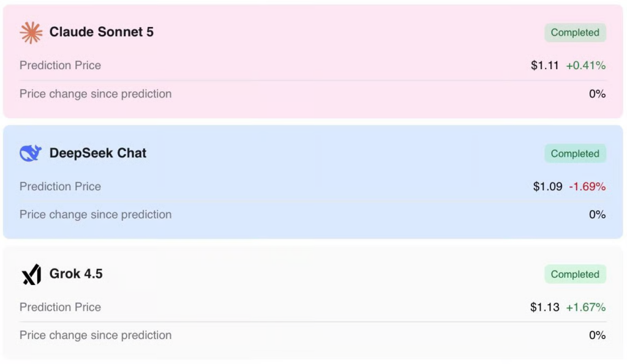Click Prediction Price label in Claude card
Viewport: 627px width, 364px height.
coord(61,65)
